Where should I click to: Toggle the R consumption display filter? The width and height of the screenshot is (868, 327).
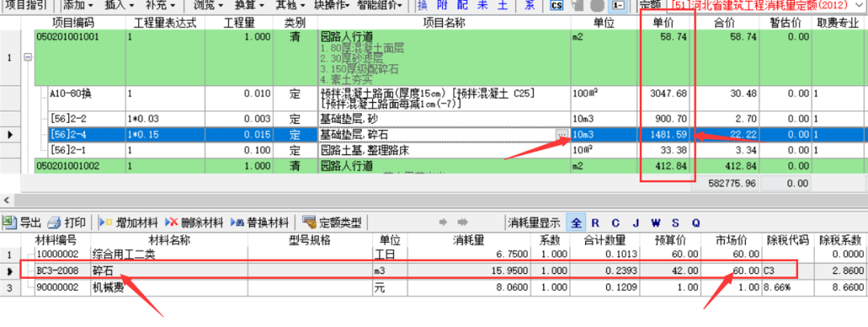pos(596,223)
